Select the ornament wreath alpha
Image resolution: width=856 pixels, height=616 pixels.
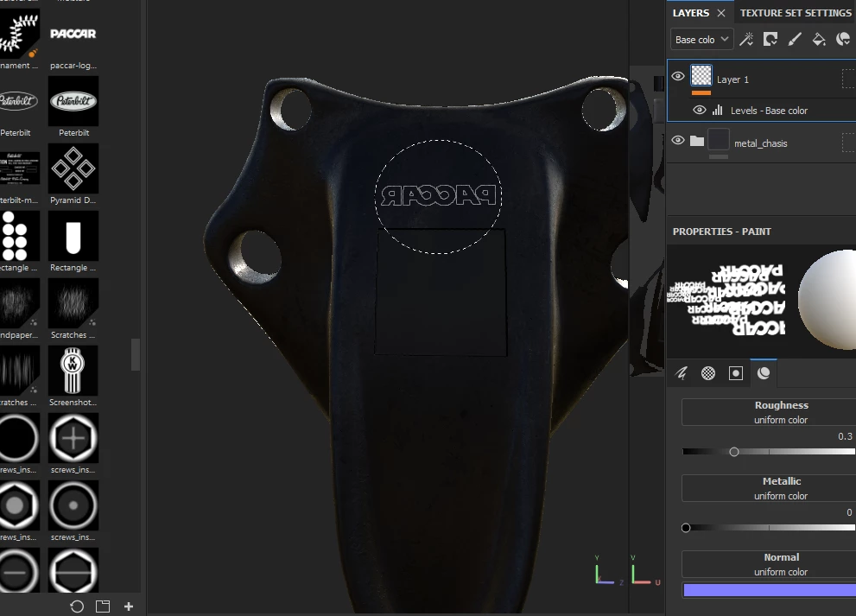pyautogui.click(x=20, y=34)
